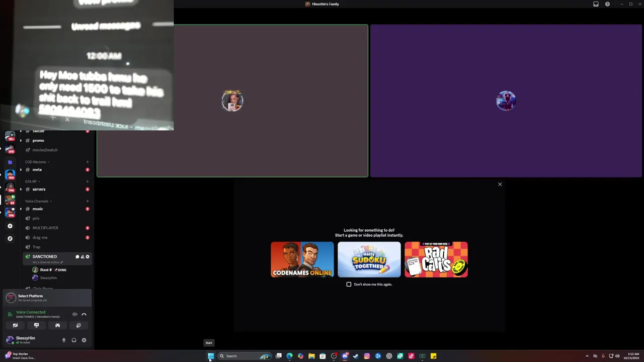Create a channel in Voice Channels category
The width and height of the screenshot is (644, 362).
(x=87, y=201)
